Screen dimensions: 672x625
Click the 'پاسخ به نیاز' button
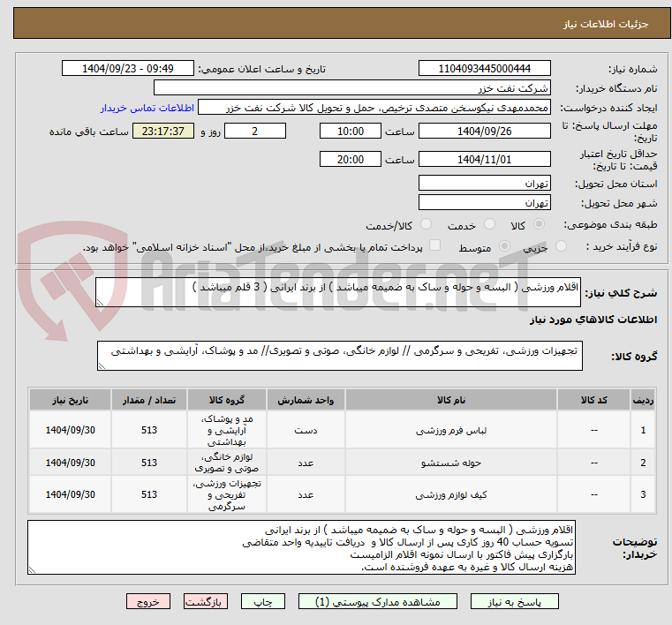click(515, 601)
